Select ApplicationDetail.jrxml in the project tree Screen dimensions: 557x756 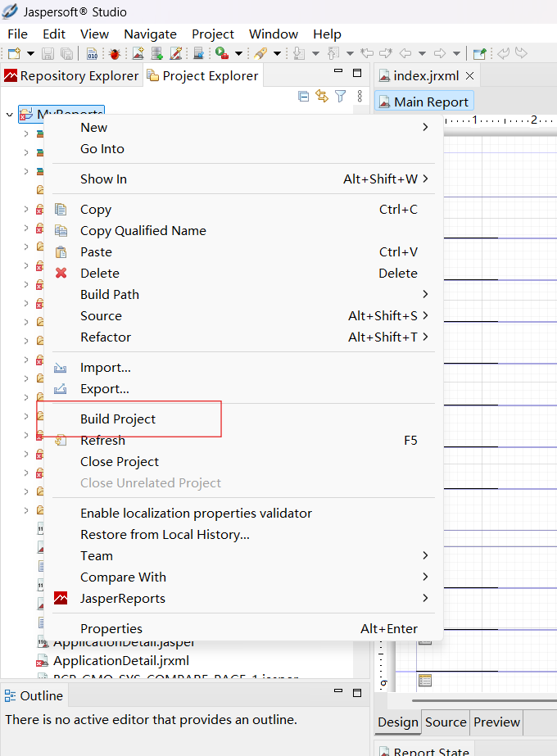[120, 660]
